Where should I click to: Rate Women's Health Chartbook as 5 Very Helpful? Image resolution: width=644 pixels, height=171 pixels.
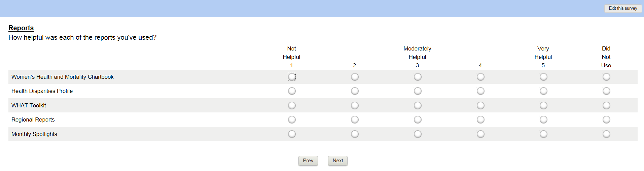point(543,77)
